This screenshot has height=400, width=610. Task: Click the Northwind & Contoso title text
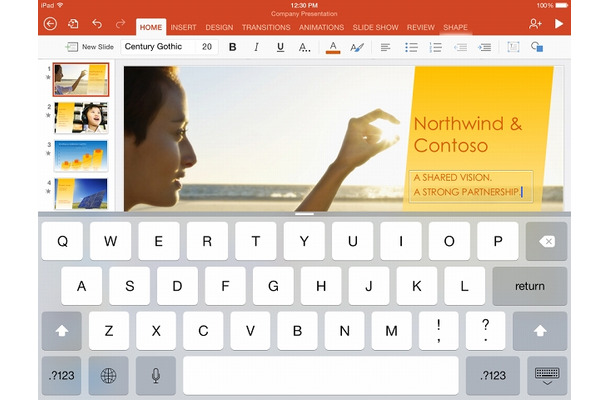468,134
